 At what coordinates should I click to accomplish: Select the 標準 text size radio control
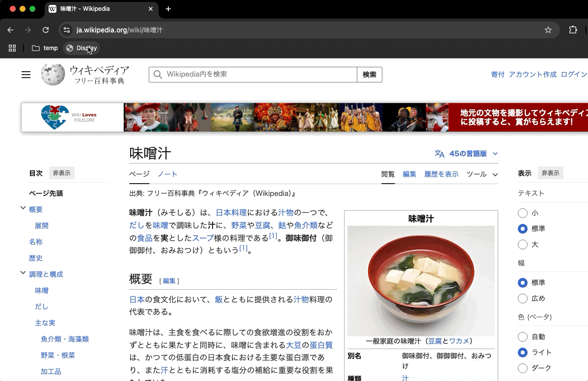point(523,228)
